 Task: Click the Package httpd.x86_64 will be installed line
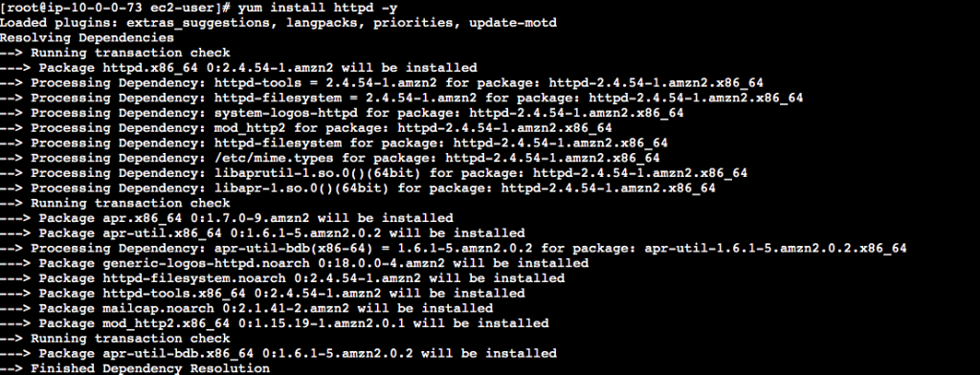238,68
